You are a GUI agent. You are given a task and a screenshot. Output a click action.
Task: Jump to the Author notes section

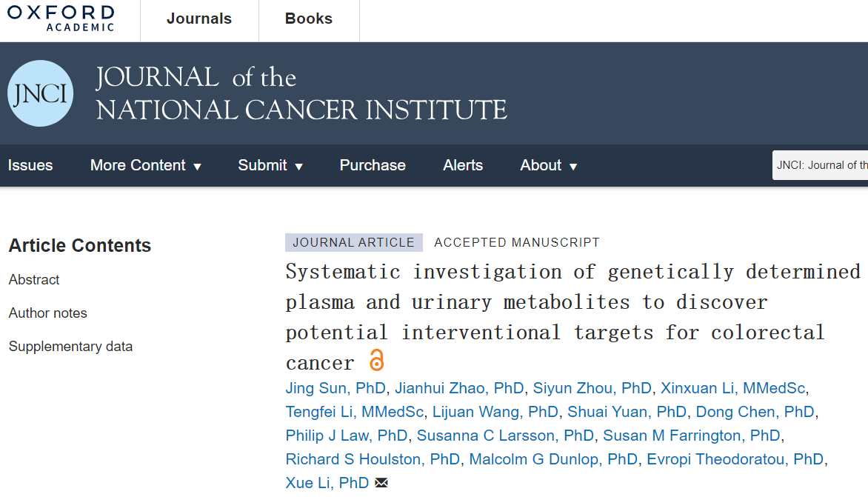click(48, 313)
